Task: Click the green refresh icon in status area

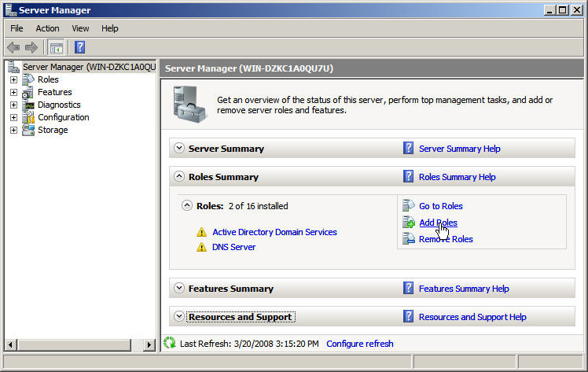Action: pyautogui.click(x=170, y=343)
